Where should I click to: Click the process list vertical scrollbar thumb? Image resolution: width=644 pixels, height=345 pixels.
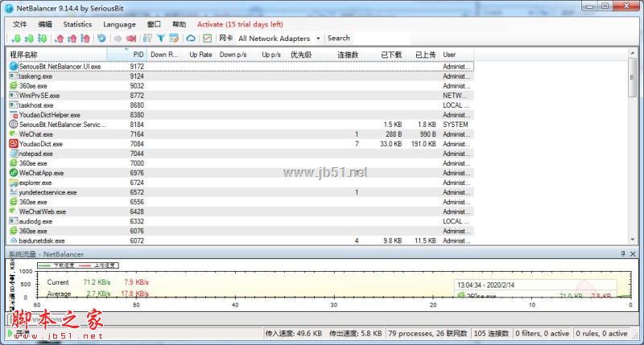click(633, 77)
